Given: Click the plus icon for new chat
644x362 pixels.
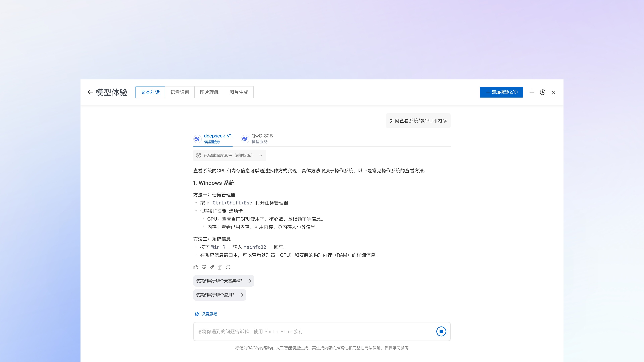Looking at the screenshot, I should point(532,92).
